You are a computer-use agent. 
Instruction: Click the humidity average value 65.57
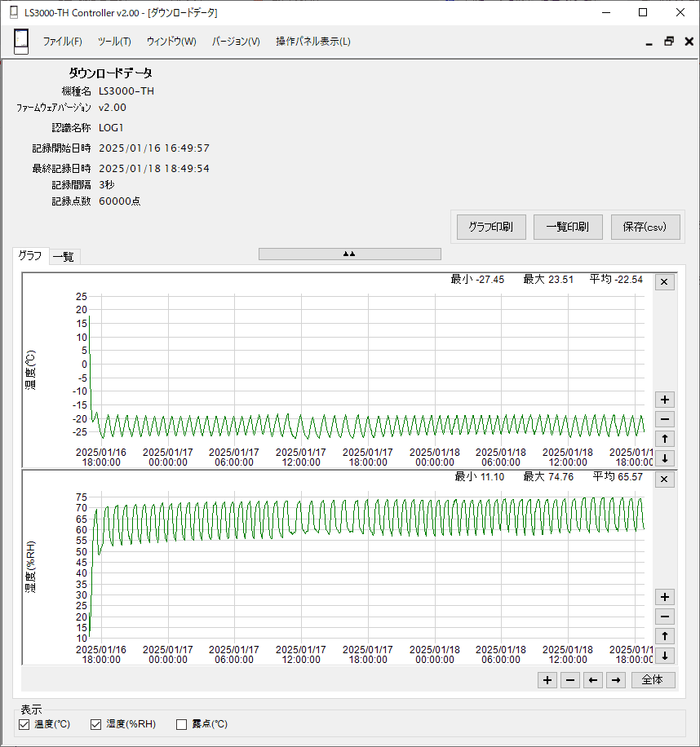(x=630, y=476)
